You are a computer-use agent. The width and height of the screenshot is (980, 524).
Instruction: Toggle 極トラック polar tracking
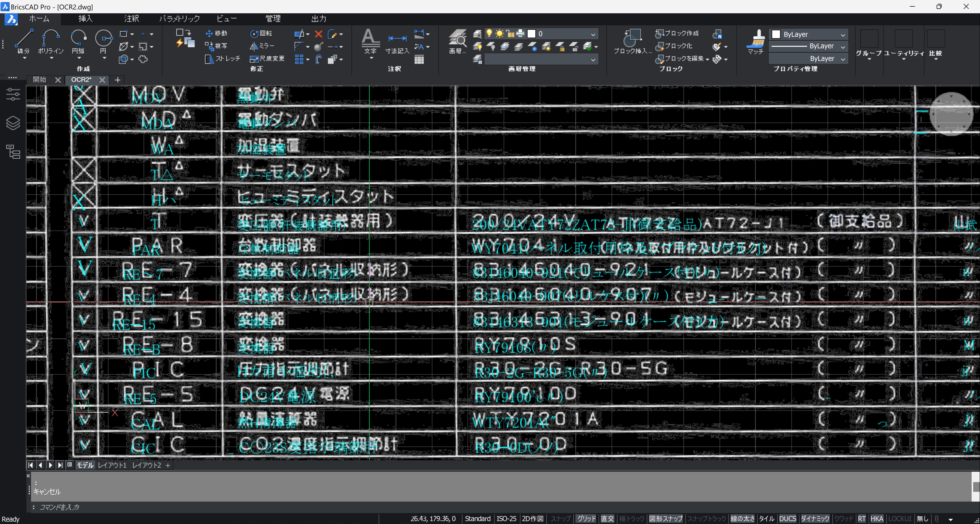(632, 519)
